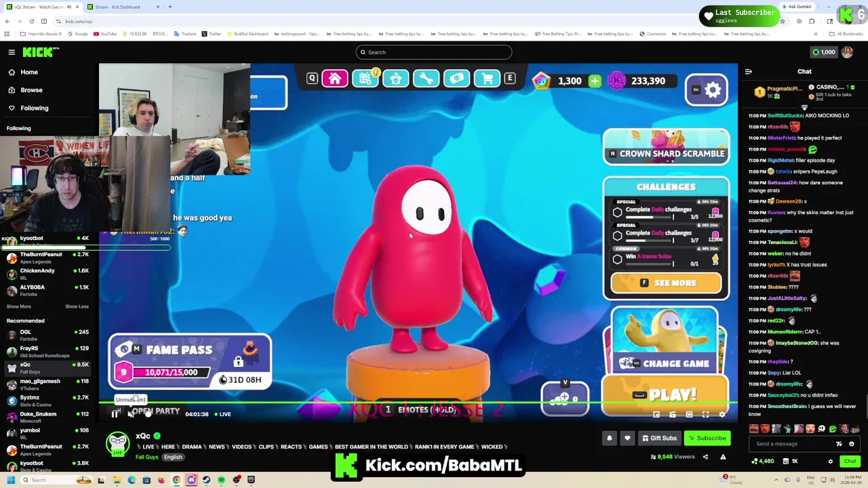Open mao_gilgamesh recommended channel
This screenshot has width=868, height=488.
coord(47,384)
